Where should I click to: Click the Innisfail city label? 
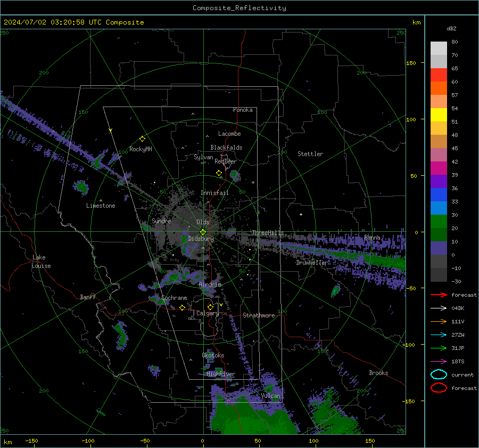(214, 193)
